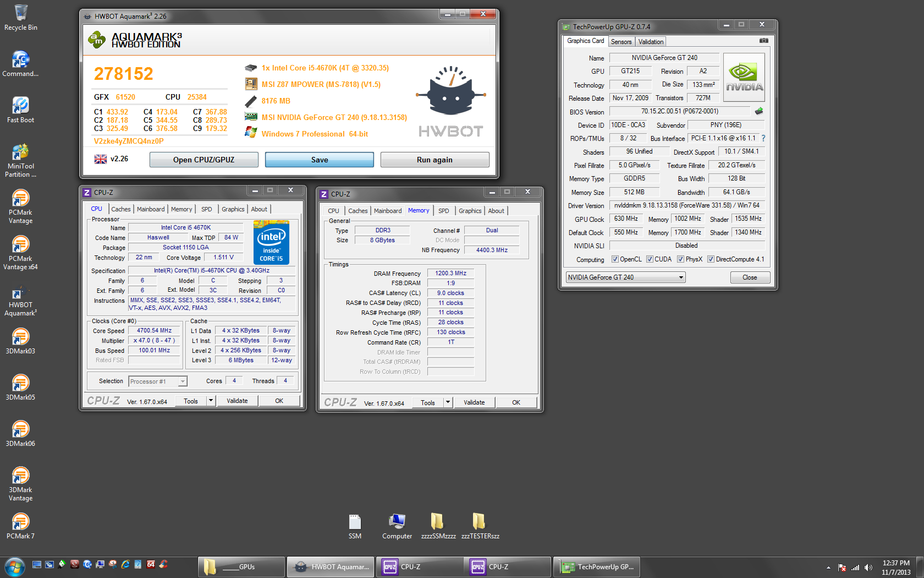Open Caches tab in left CPU-Z window
Screen dimensions: 924x578
120,209
